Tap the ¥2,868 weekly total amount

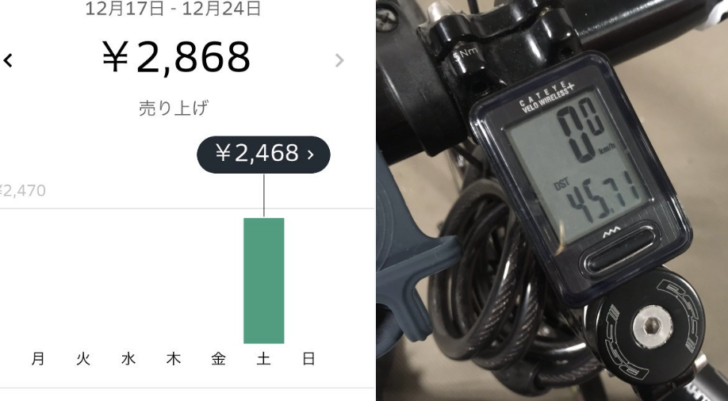point(176,58)
